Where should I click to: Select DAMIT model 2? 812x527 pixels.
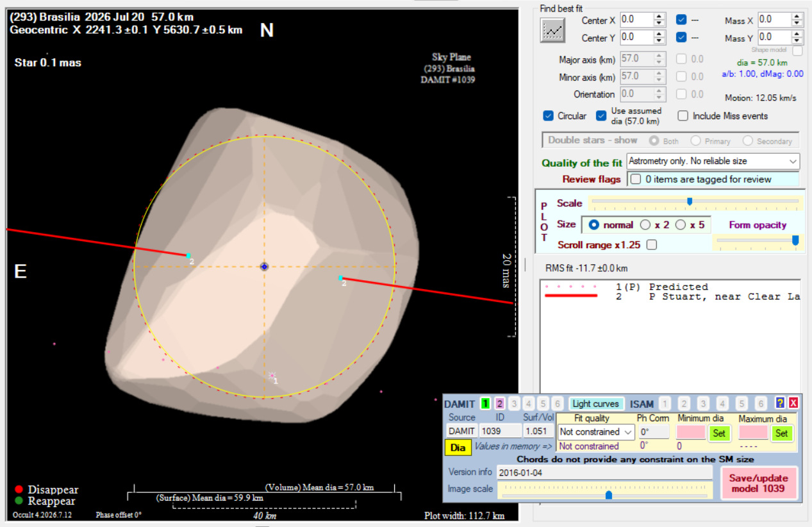(500, 403)
